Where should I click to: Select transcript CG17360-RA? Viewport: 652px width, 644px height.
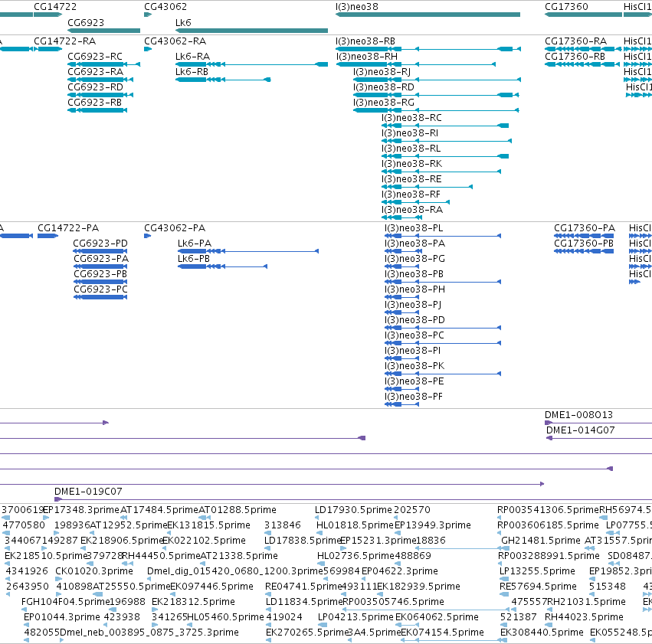pos(575,41)
